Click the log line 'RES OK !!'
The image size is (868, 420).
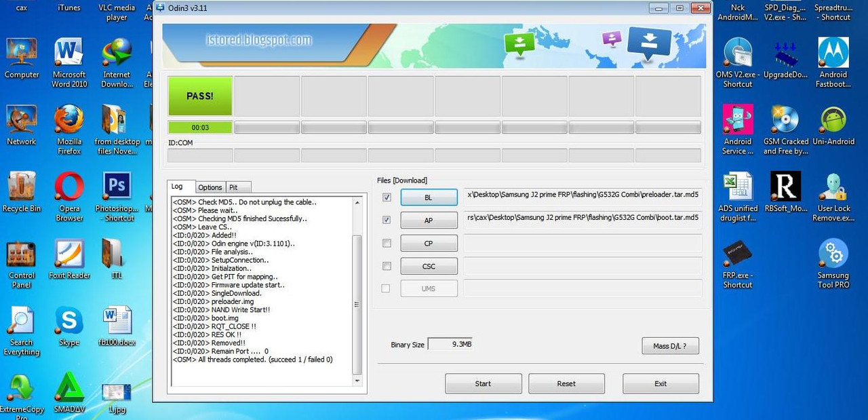coord(208,335)
